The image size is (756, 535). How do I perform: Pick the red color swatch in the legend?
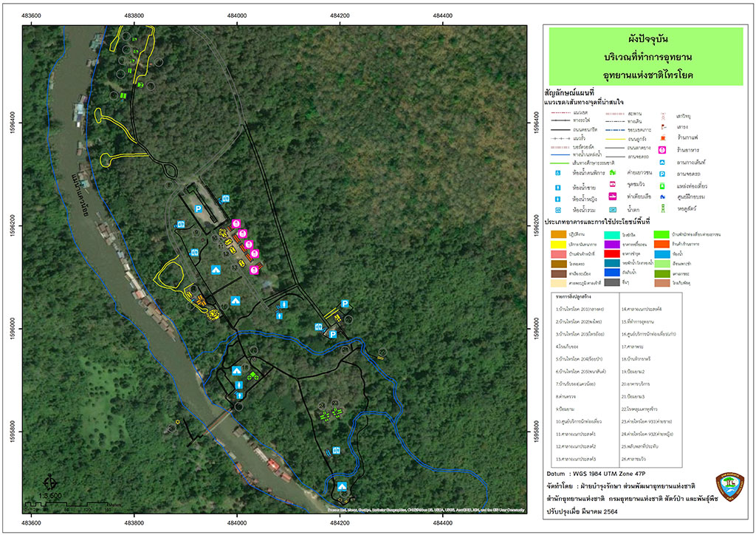tap(612, 253)
